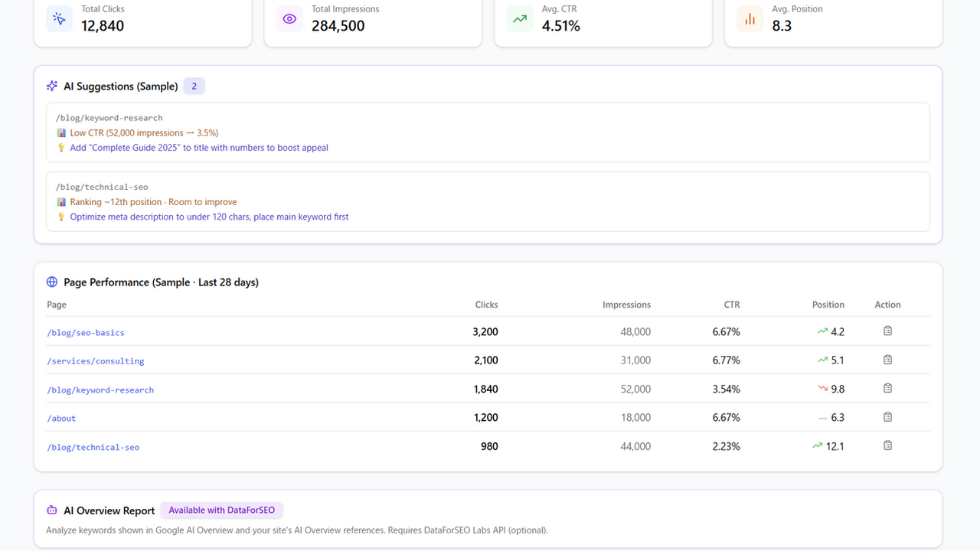Click the 6.77% CTR cell
This screenshot has height=551, width=980.
[726, 360]
